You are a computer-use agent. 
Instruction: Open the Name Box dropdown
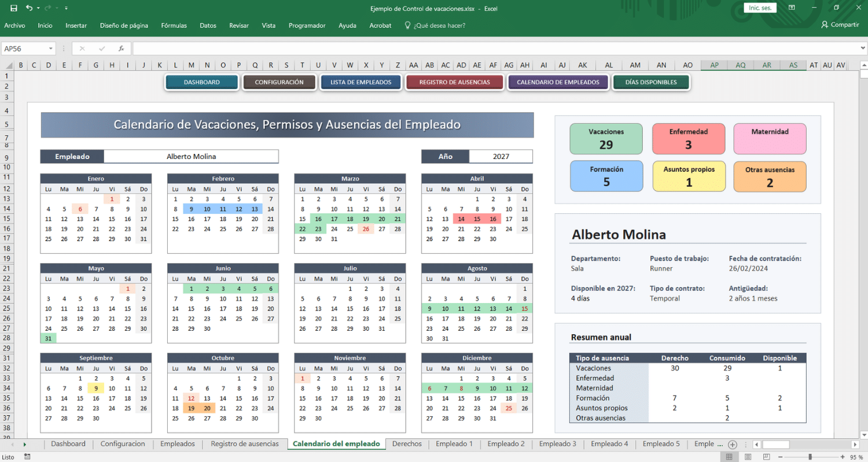(51, 49)
